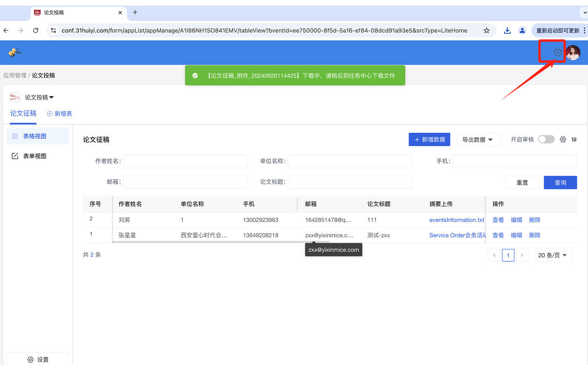Click the bee logo in header
Image resolution: width=588 pixels, height=365 pixels.
[14, 52]
